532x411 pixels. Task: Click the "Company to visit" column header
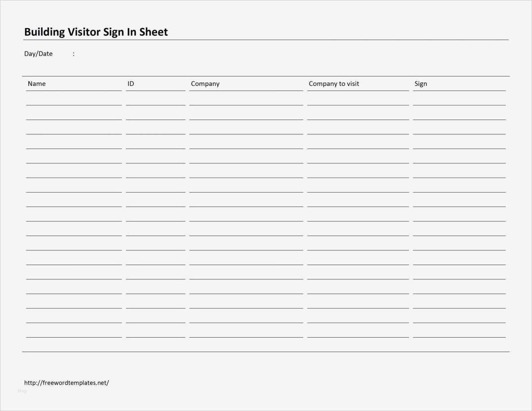tap(334, 84)
